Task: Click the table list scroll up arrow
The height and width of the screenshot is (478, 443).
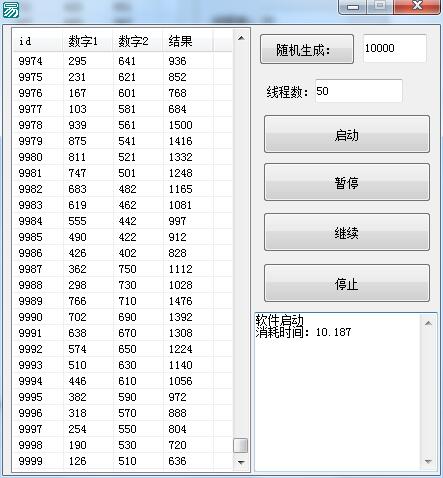Action: (241, 38)
